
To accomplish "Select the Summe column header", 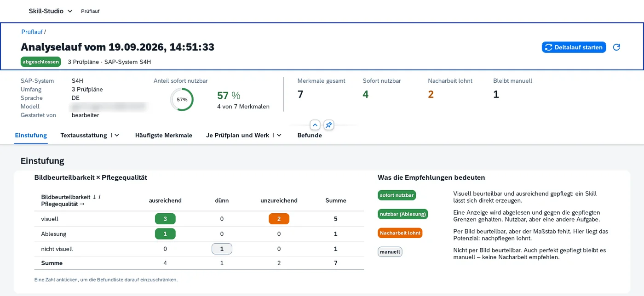I will click(x=336, y=200).
